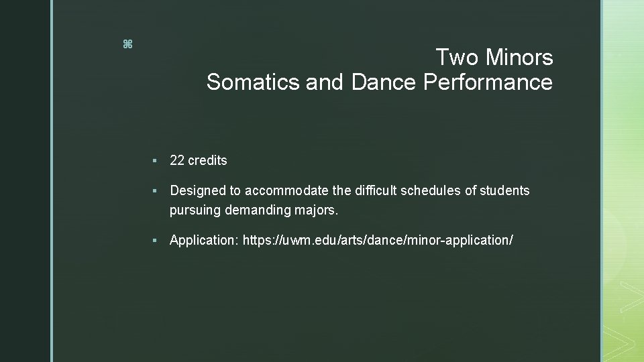Screen dimensions: 644x362
Task: Click the bullet marker before 22 credits
Action: tap(155, 161)
